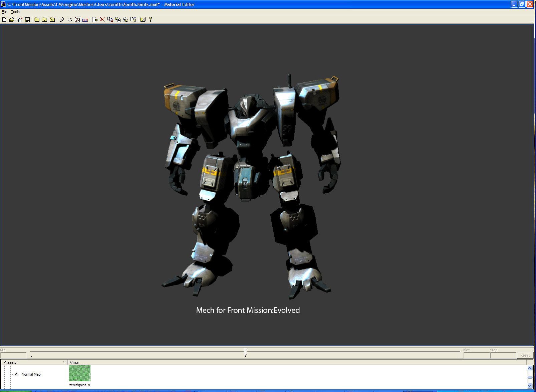The height and width of the screenshot is (392, 536).
Task: Open a file with the folder icon
Action: point(12,20)
